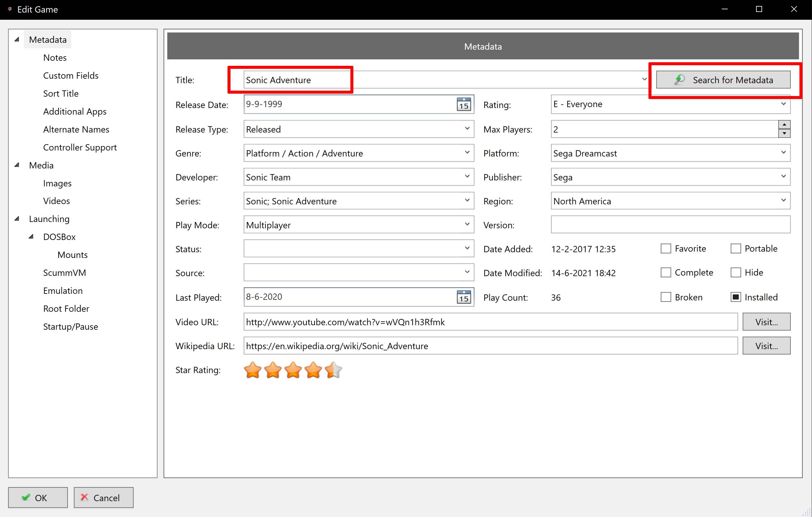Viewport: 812px width, 517px height.
Task: Collapse the Media tree node arrow
Action: (x=16, y=165)
